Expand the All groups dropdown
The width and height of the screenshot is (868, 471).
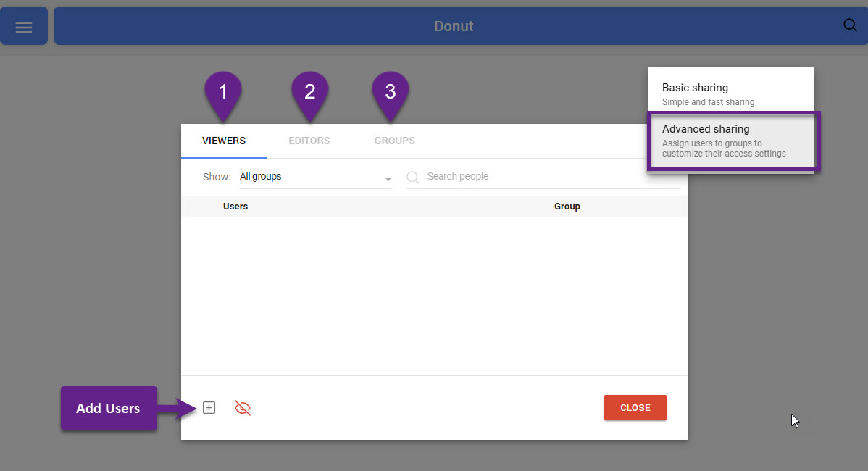click(x=316, y=177)
